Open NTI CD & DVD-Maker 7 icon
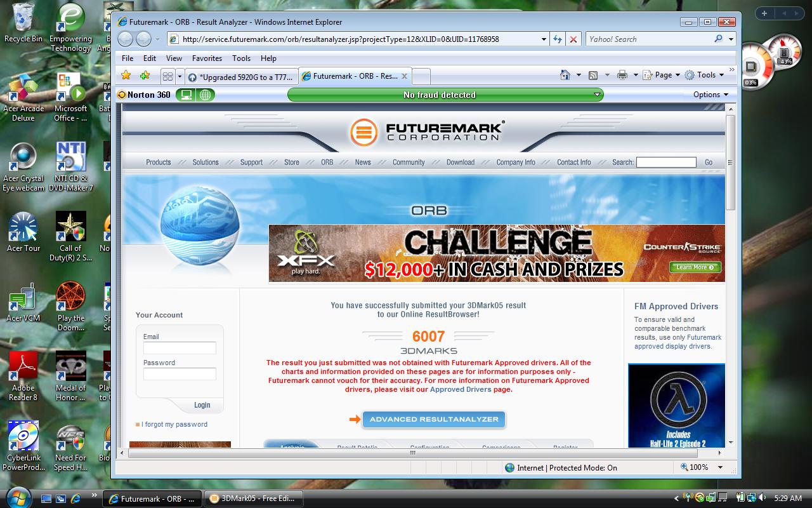This screenshot has height=508, width=812. pos(70,166)
